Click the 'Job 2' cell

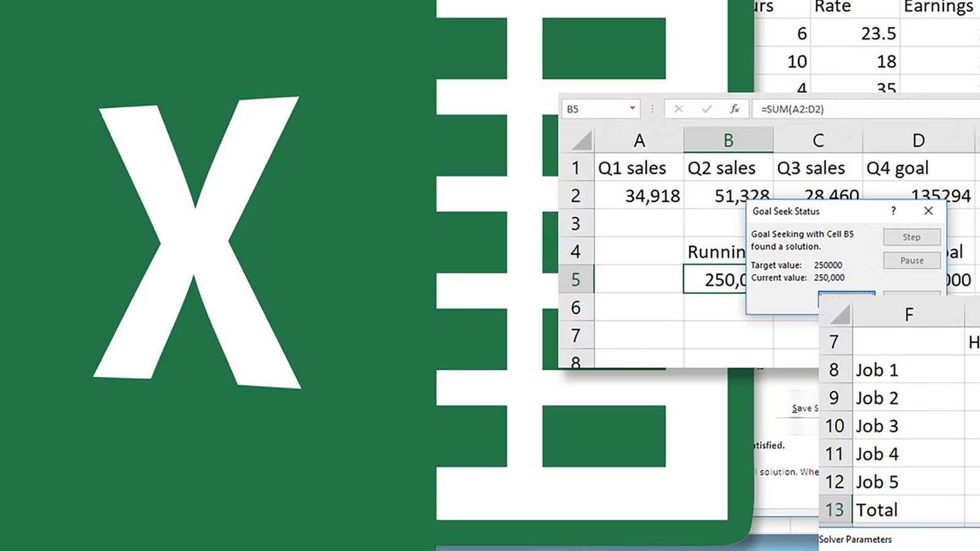908,398
